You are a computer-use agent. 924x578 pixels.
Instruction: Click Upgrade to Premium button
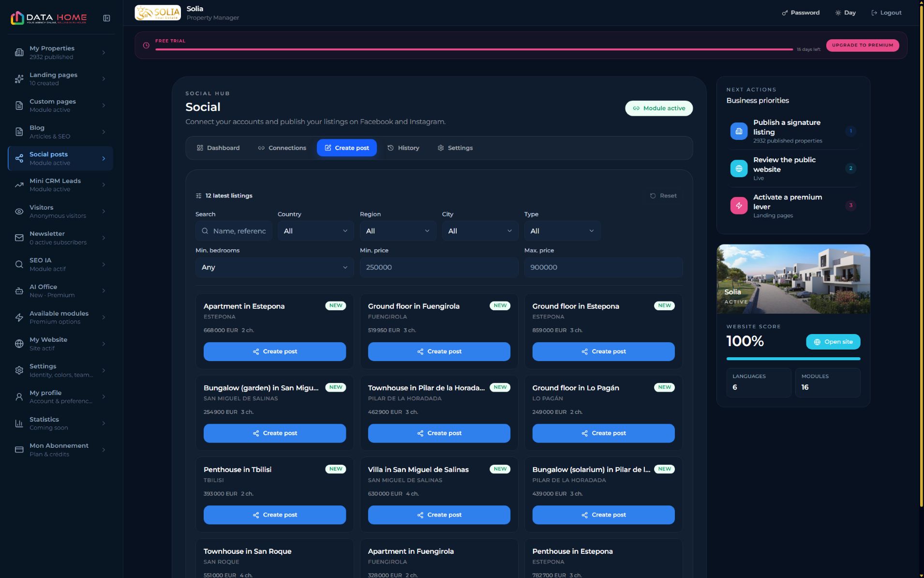(863, 45)
